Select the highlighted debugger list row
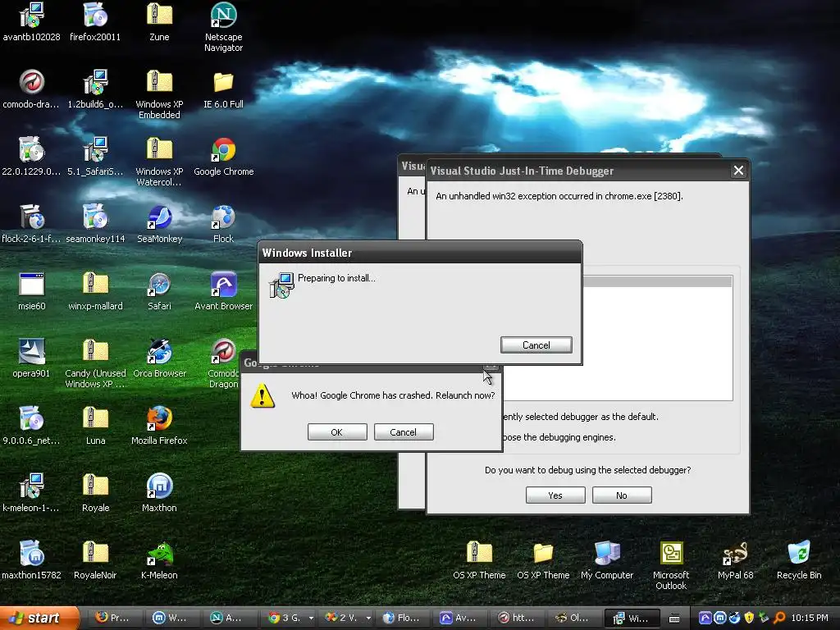 tap(657, 282)
